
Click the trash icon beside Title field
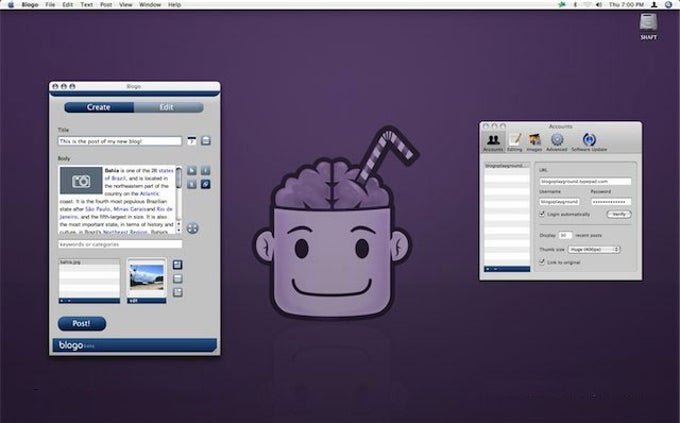tap(206, 141)
